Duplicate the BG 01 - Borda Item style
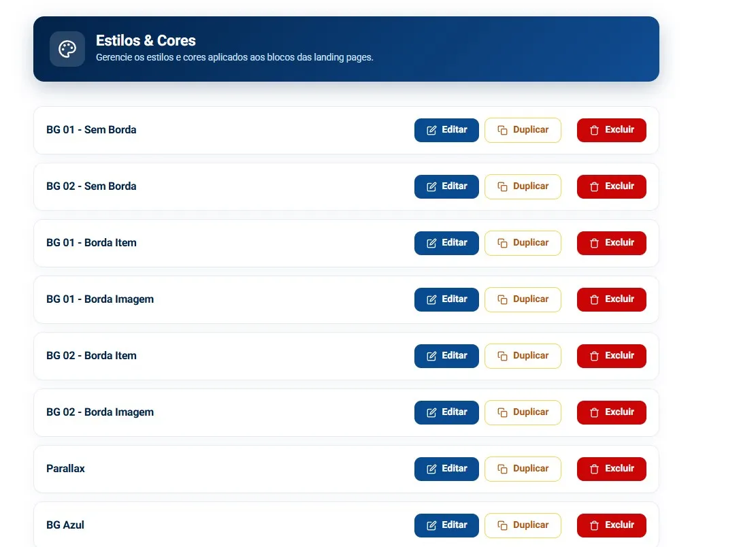The height and width of the screenshot is (547, 756). coord(523,243)
